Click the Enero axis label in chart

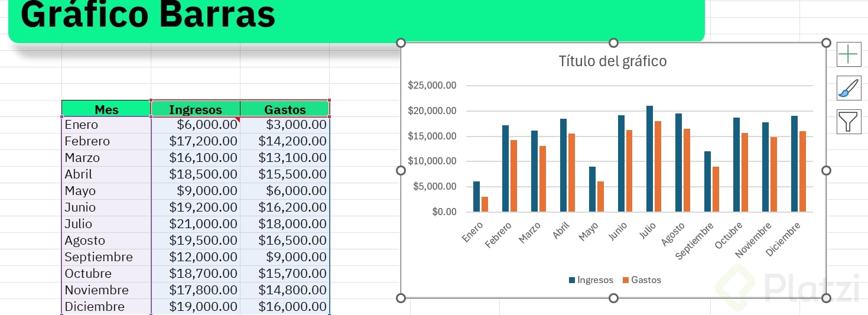[473, 232]
